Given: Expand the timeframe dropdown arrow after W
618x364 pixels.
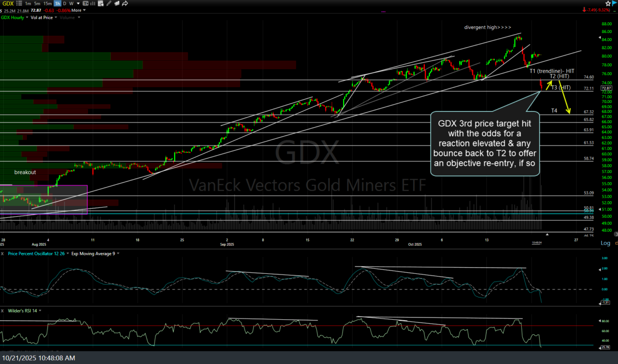Looking at the screenshot, I should click(x=77, y=4).
